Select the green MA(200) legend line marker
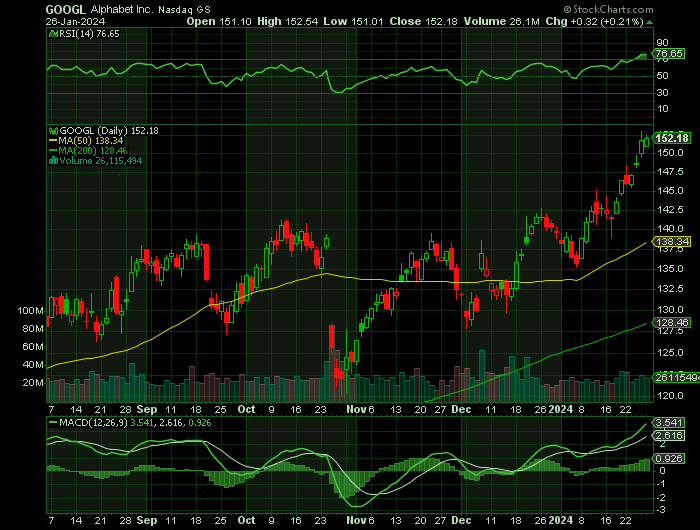 (x=53, y=151)
